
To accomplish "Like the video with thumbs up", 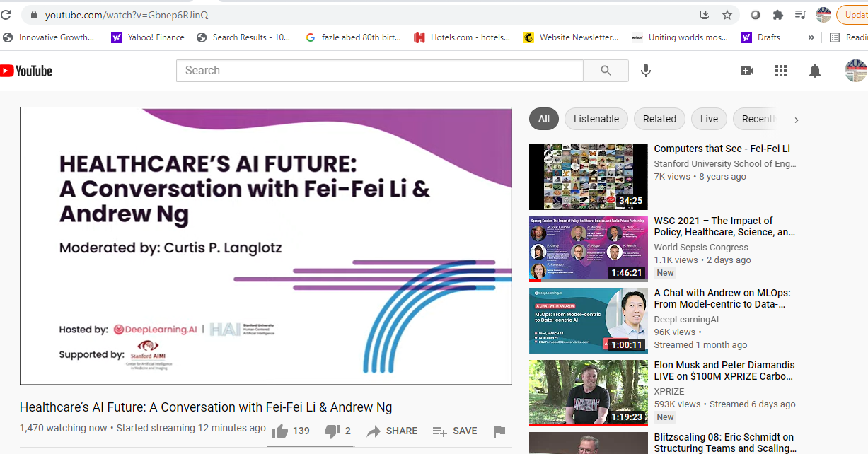I will pos(291,431).
